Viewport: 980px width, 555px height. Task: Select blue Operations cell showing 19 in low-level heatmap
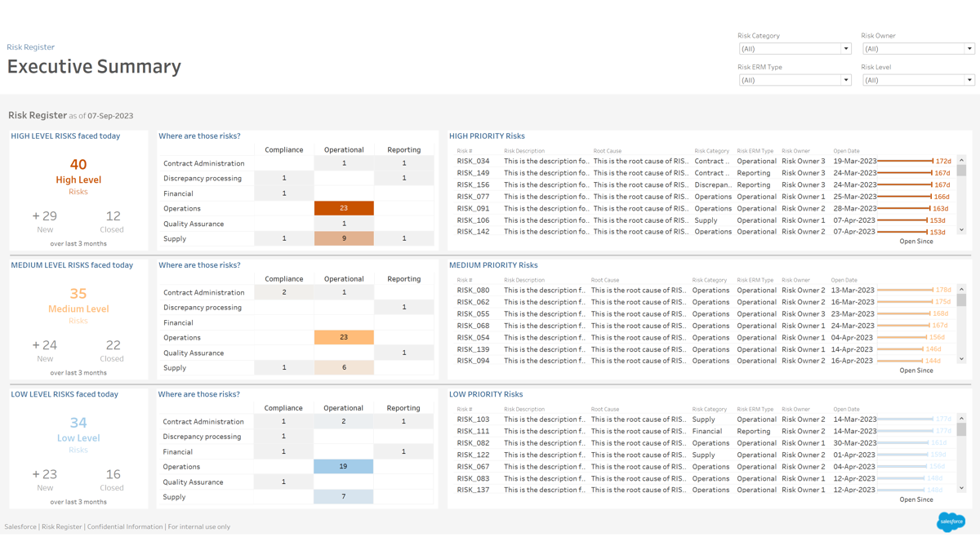(x=343, y=467)
